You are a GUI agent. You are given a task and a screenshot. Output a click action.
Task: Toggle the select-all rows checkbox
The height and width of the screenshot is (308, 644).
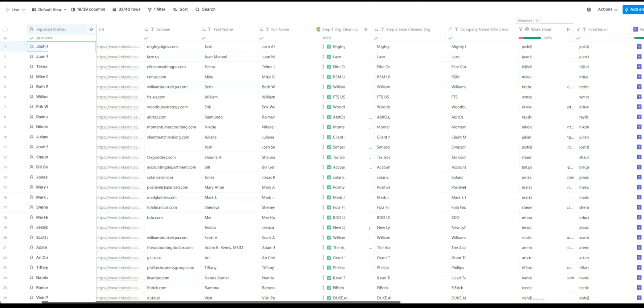pyautogui.click(x=5, y=29)
